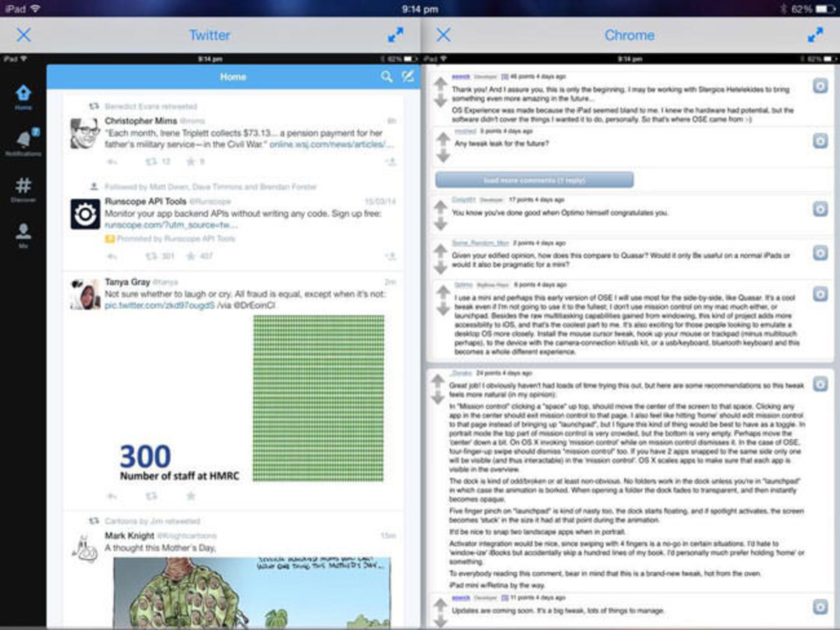The image size is (840, 630).
Task: Downvote 'Any tweak leak for the future?' comment
Action: (x=443, y=156)
